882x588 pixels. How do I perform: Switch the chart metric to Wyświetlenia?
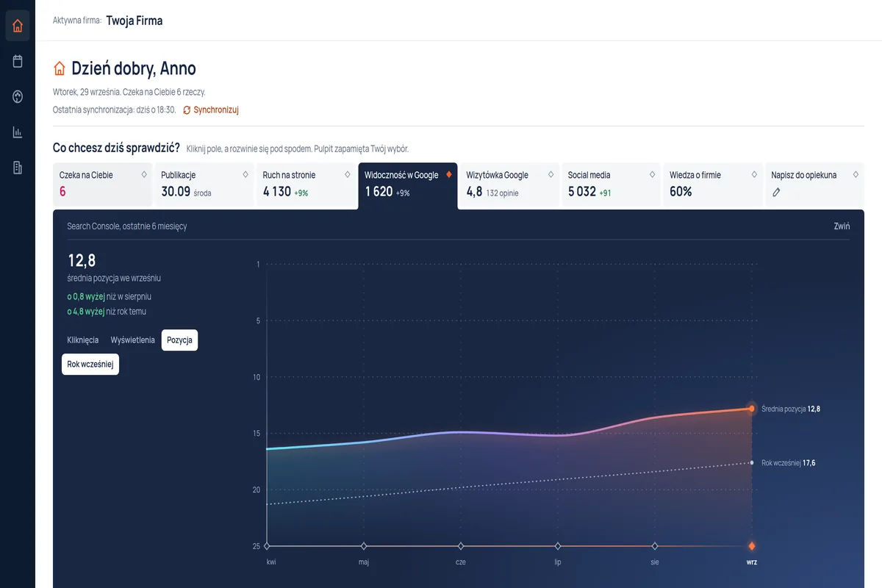(133, 340)
